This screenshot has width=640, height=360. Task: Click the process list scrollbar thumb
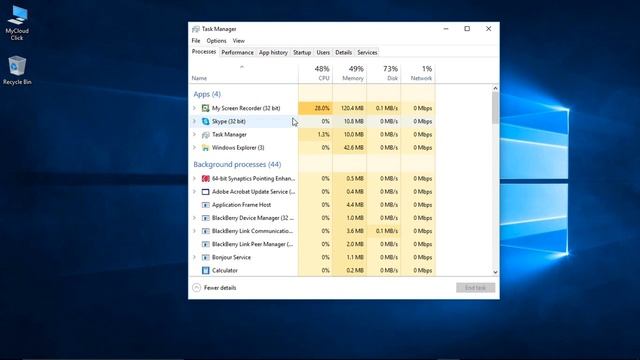(x=495, y=108)
